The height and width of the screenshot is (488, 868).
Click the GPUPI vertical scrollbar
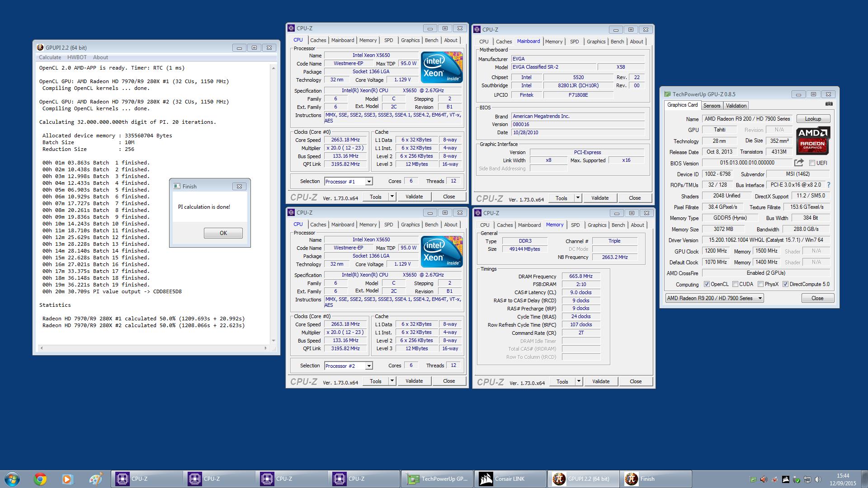pos(274,204)
